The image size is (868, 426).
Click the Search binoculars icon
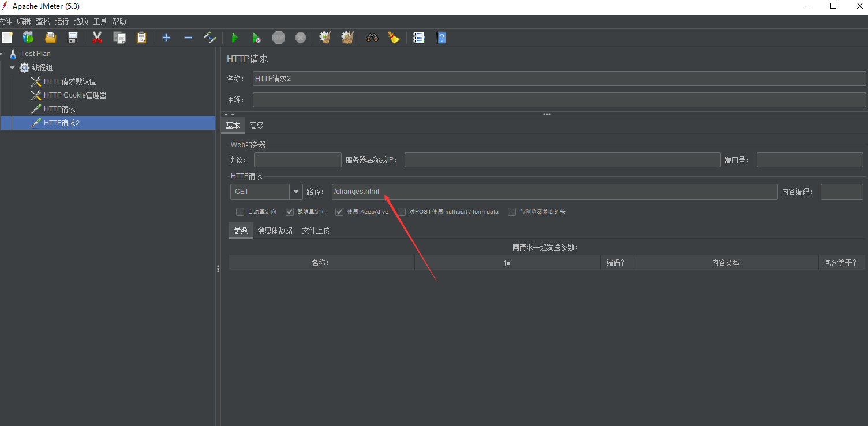[372, 38]
